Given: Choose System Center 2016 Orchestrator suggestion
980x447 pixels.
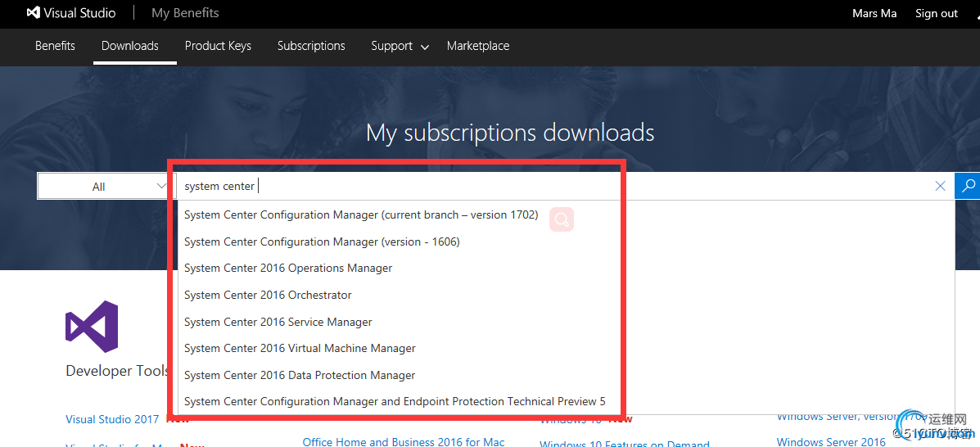Looking at the screenshot, I should coord(268,295).
